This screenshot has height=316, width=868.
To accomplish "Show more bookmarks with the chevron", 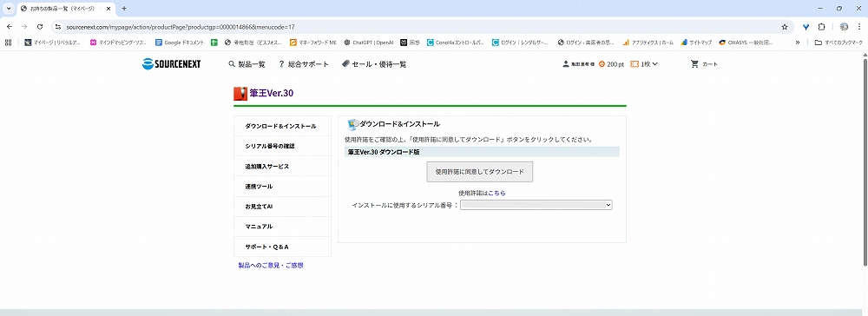I will [798, 42].
